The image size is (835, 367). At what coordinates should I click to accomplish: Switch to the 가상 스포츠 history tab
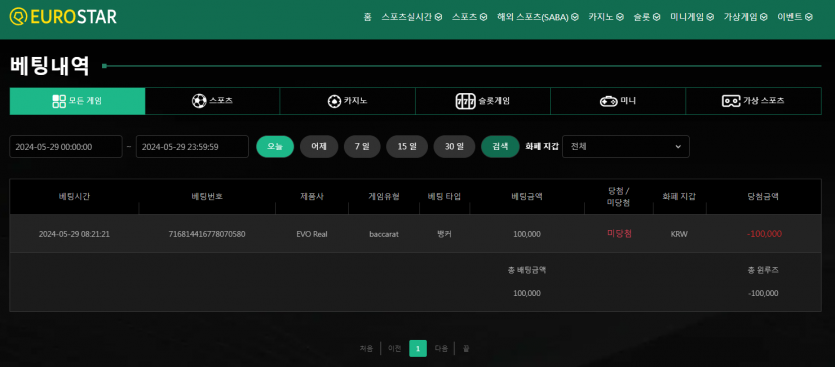point(753,101)
